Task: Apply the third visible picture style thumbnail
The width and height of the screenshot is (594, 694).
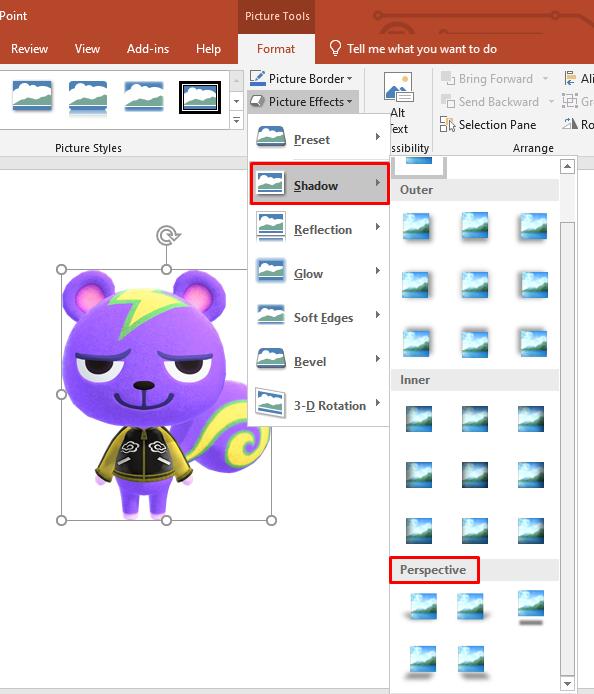Action: pyautogui.click(x=144, y=96)
